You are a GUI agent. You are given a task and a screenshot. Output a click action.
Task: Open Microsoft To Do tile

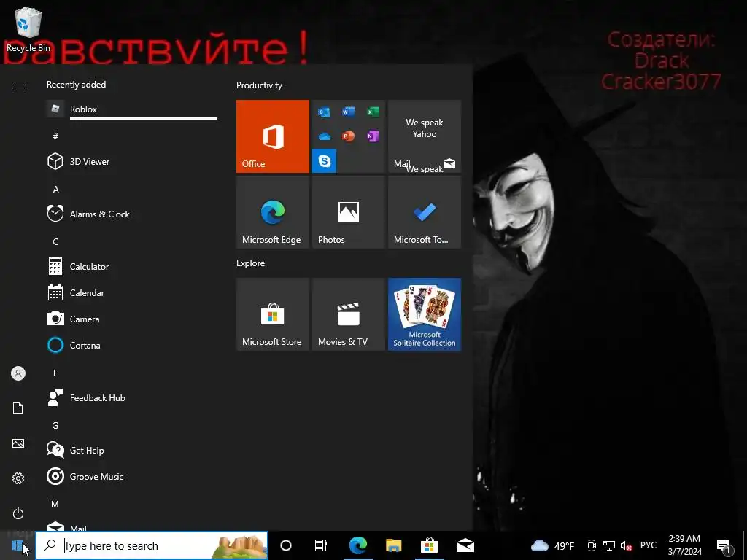tap(425, 212)
